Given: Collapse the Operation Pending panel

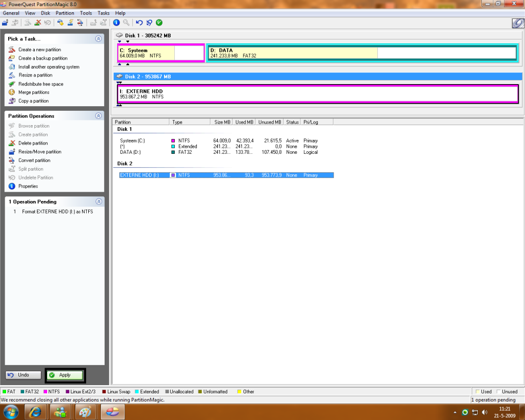Looking at the screenshot, I should click(x=98, y=202).
